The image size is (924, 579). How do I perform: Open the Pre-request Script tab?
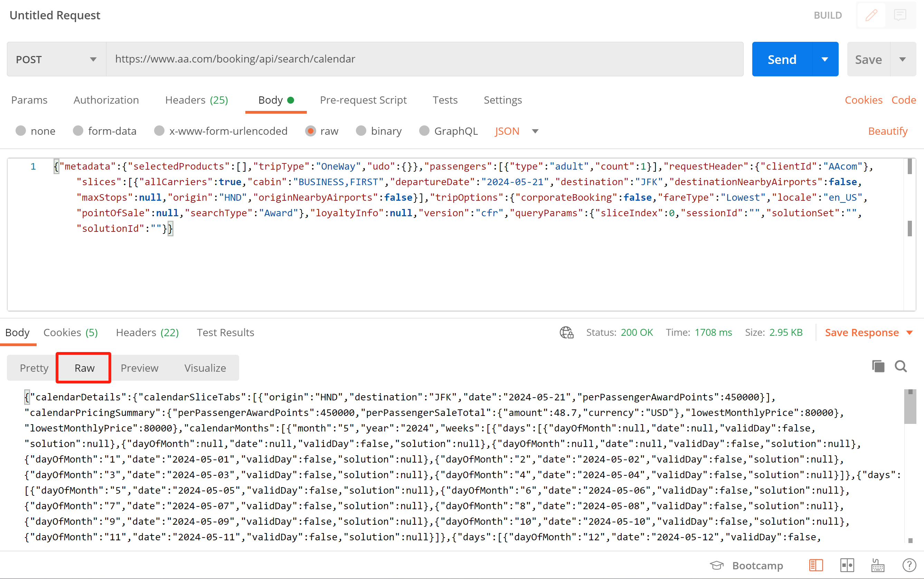tap(363, 100)
